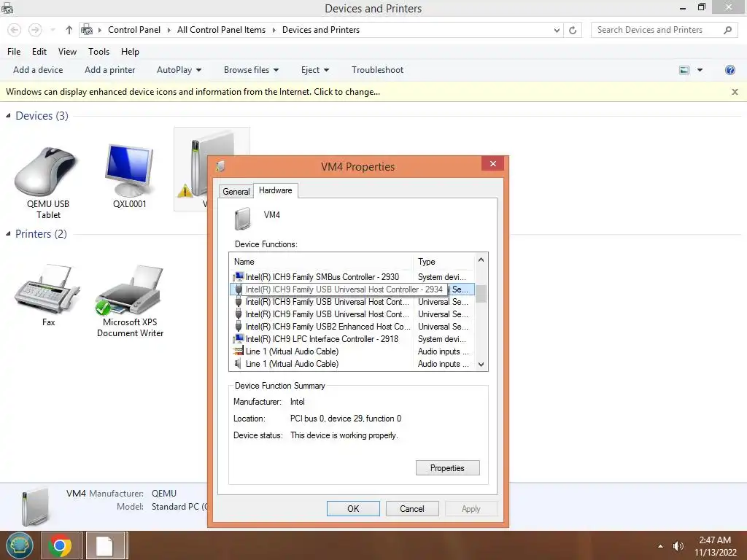Open the Start button on taskbar
Viewport: 747px width, 560px height.
20,545
